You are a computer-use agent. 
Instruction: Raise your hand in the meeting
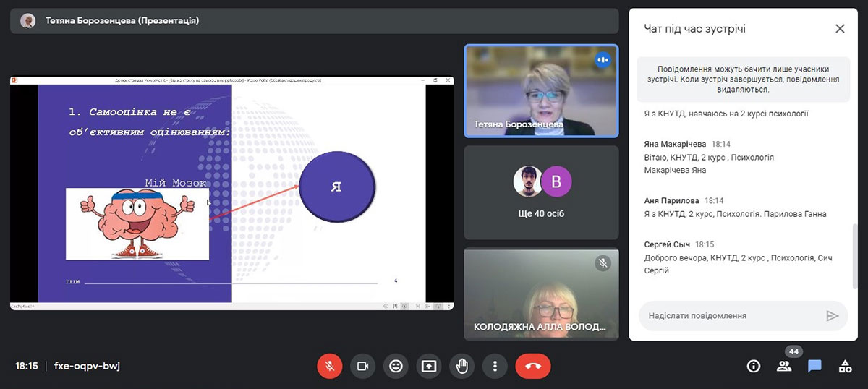(x=462, y=366)
